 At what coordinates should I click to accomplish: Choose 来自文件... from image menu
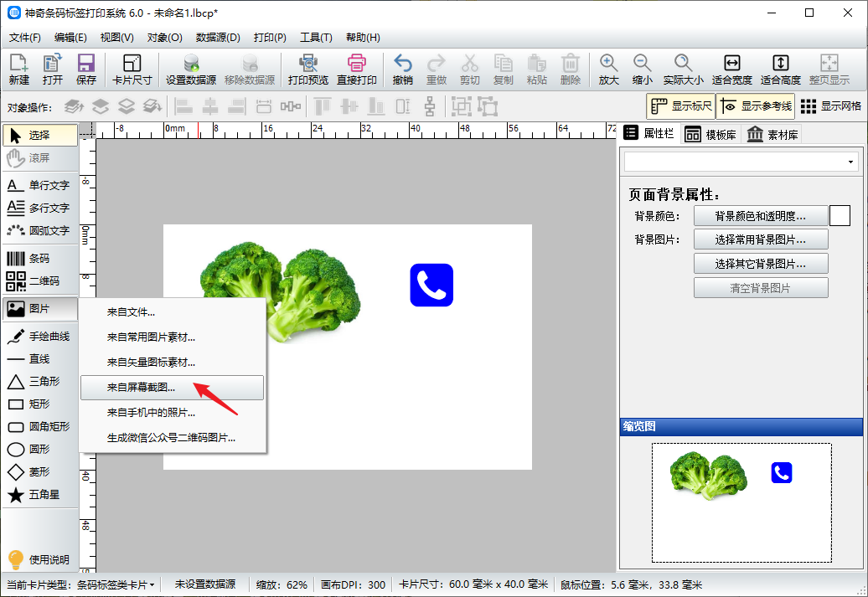[x=172, y=312]
